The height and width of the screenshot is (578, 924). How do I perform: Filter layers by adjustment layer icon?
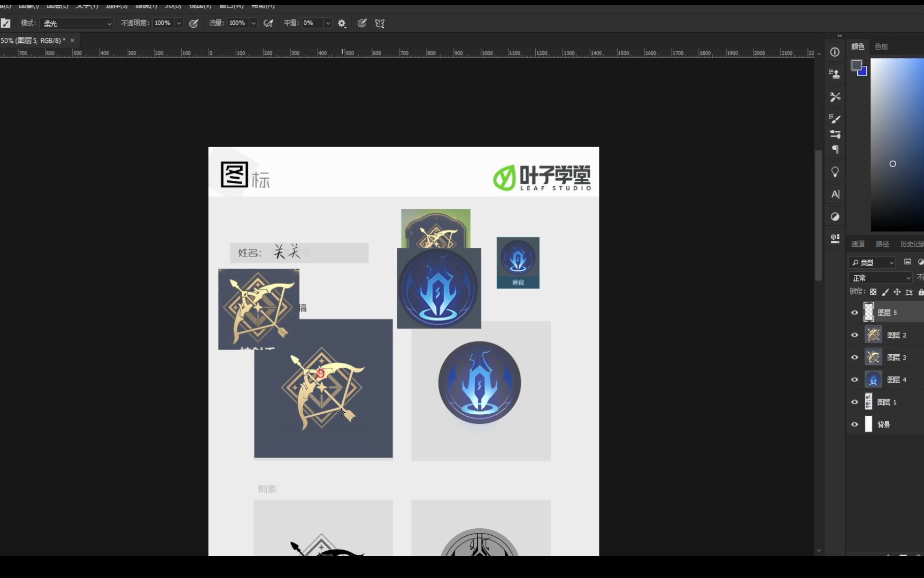coord(920,262)
